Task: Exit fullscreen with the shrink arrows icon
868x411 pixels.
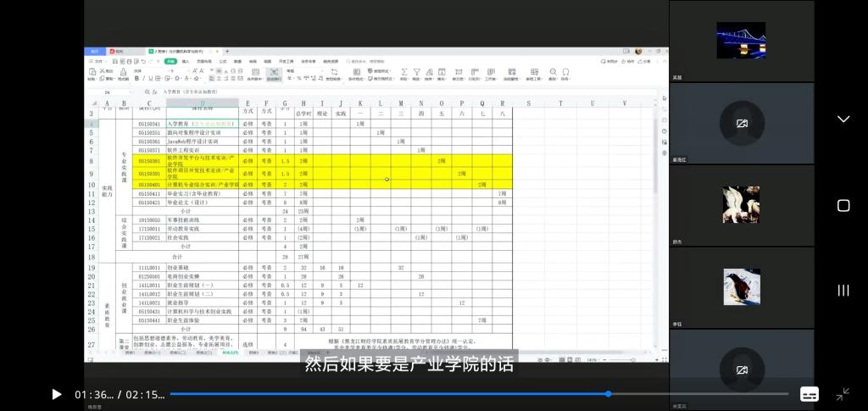Action: pos(843,394)
